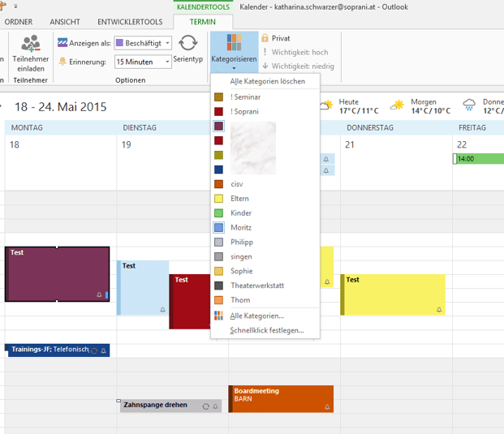Click the Wichtigkeit hoch exclamation icon
504x434 pixels.
(x=265, y=52)
